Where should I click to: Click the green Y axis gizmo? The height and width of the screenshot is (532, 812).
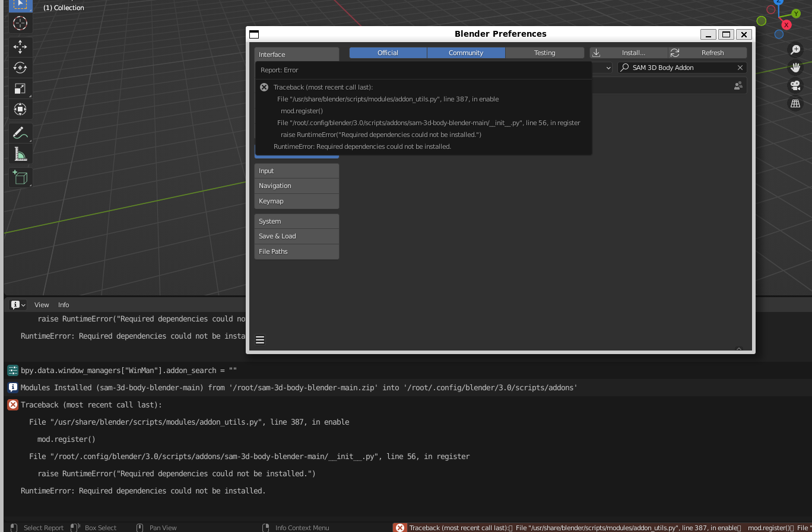tap(796, 14)
